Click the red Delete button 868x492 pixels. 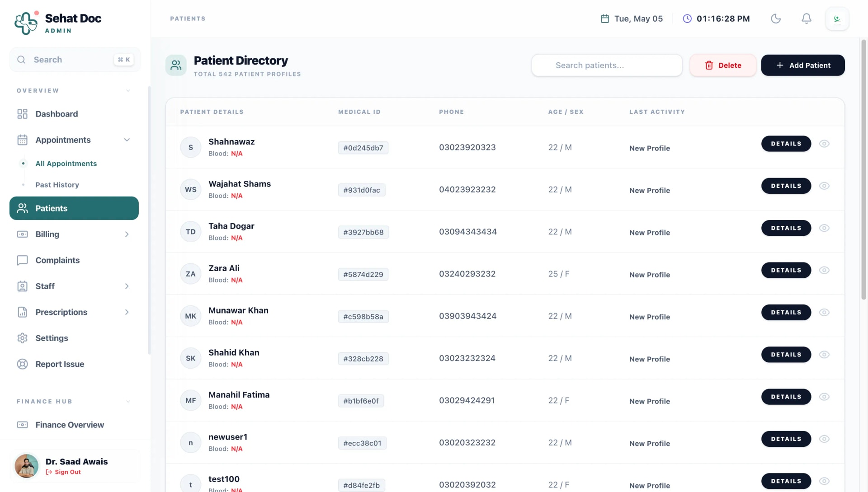point(723,65)
